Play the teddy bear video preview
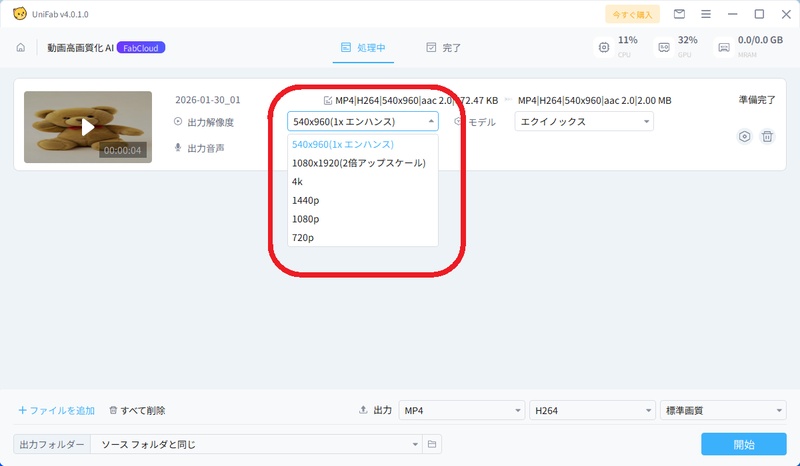 click(88, 127)
